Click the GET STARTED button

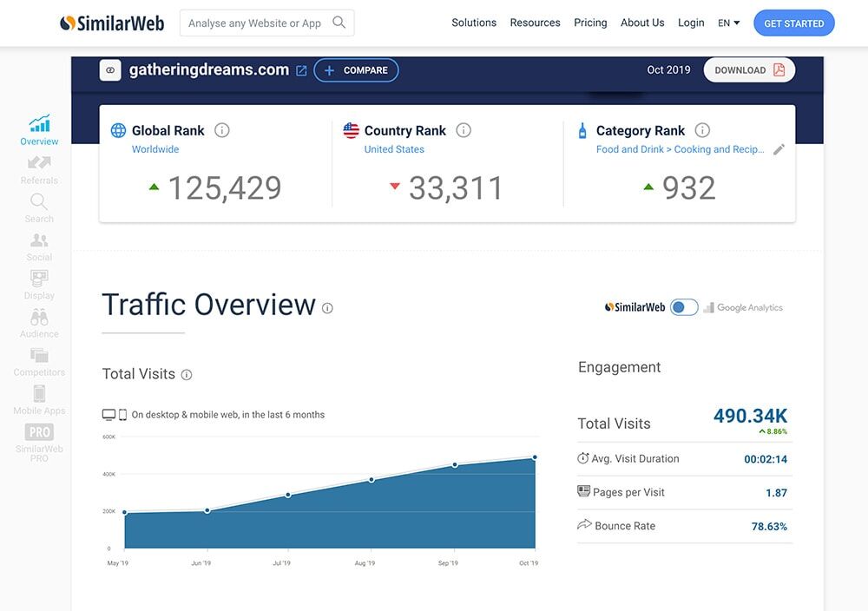(793, 23)
